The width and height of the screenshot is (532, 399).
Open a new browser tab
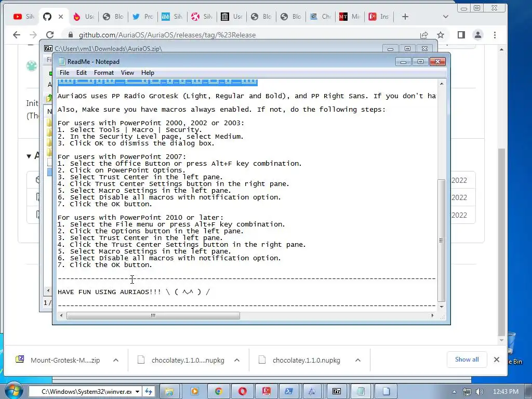point(405,17)
